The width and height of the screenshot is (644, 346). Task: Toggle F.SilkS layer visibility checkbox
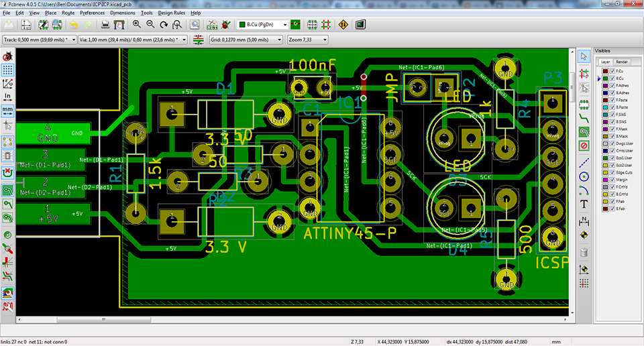tap(612, 115)
